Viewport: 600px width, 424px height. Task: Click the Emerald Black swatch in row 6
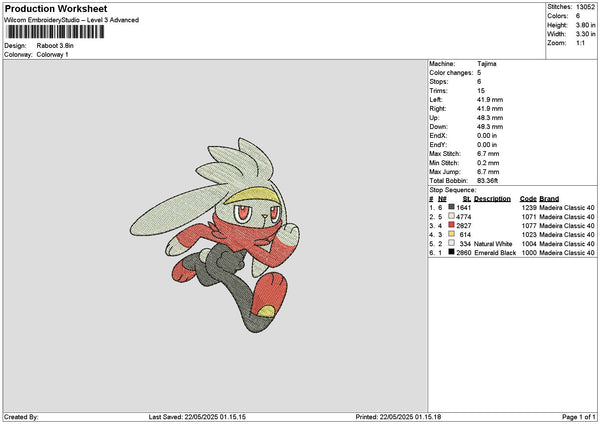coord(452,252)
